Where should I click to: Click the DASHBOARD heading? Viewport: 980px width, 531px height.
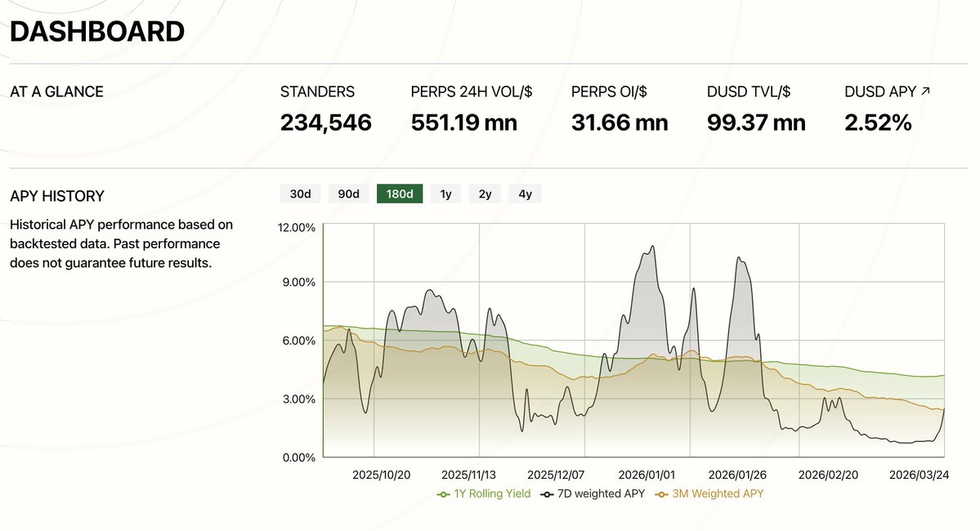(x=97, y=32)
